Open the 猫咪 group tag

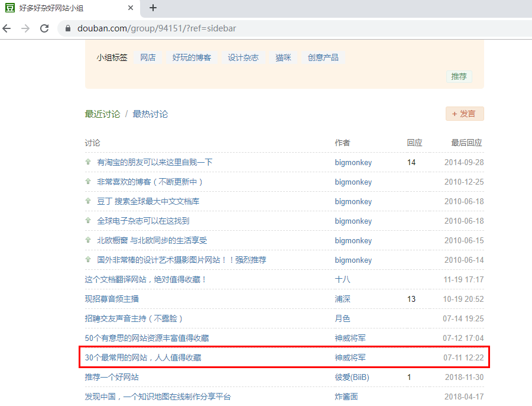click(x=283, y=57)
